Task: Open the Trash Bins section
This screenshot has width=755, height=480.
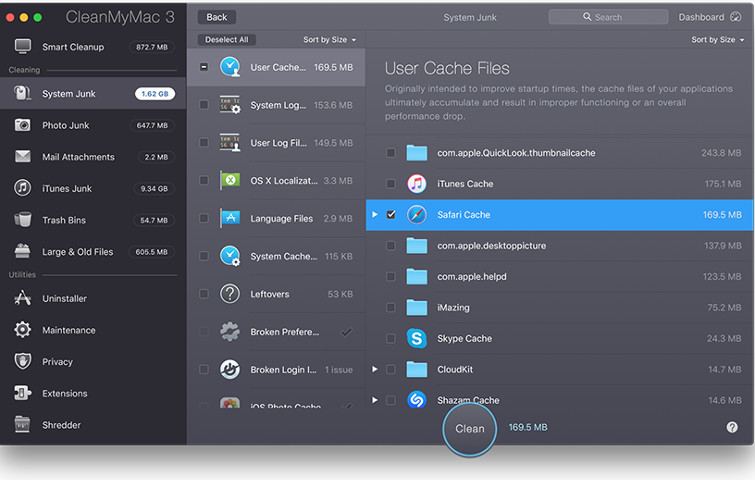Action: point(93,220)
